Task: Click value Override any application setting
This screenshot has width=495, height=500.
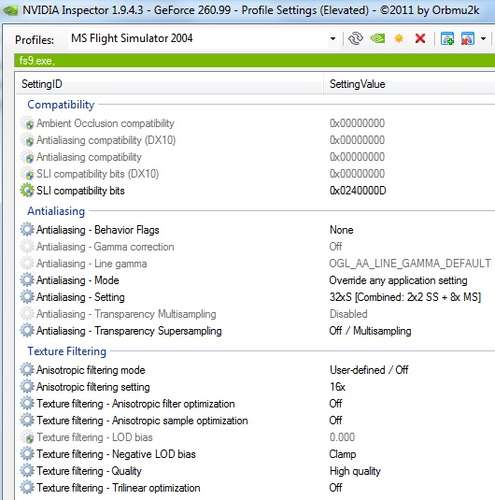Action: coord(398,280)
